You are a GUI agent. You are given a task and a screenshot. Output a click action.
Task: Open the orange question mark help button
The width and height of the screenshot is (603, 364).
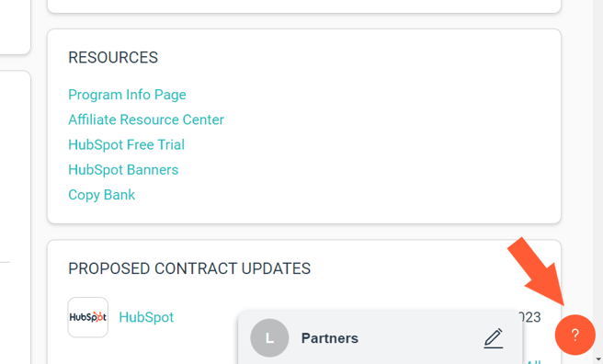575,335
